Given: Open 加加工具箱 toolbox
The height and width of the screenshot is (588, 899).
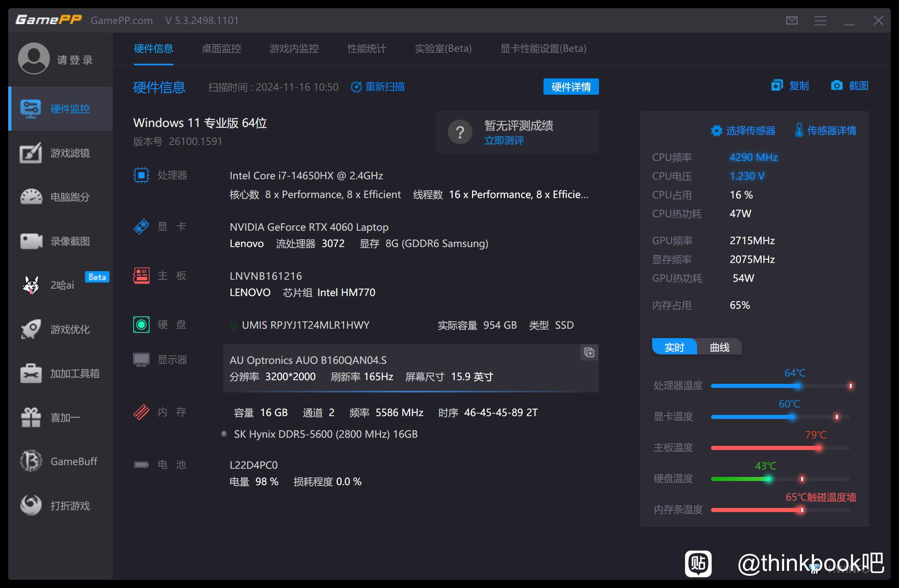Looking at the screenshot, I should tap(60, 373).
